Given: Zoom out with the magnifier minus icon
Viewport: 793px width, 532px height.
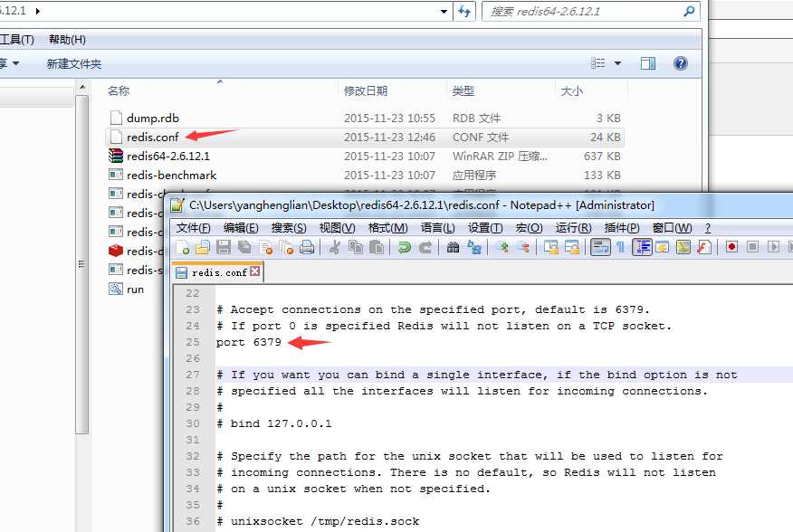Looking at the screenshot, I should pyautogui.click(x=523, y=247).
